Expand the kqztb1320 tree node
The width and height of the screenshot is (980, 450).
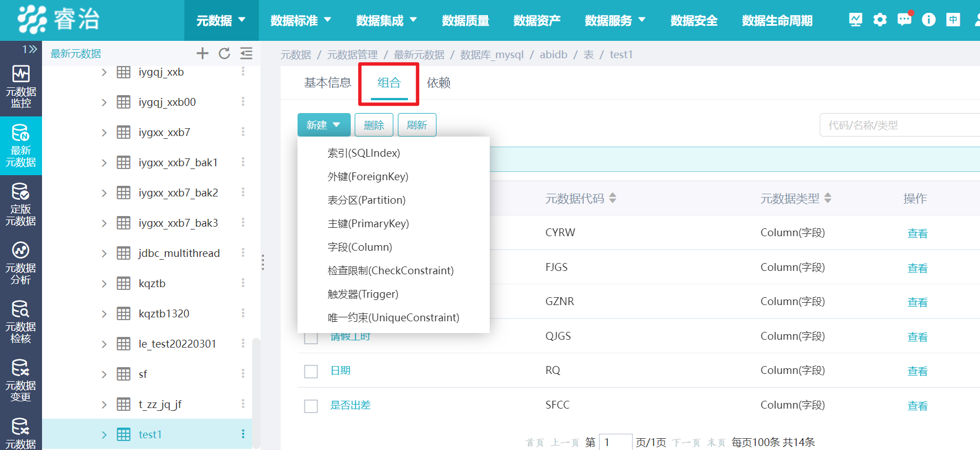click(x=104, y=314)
